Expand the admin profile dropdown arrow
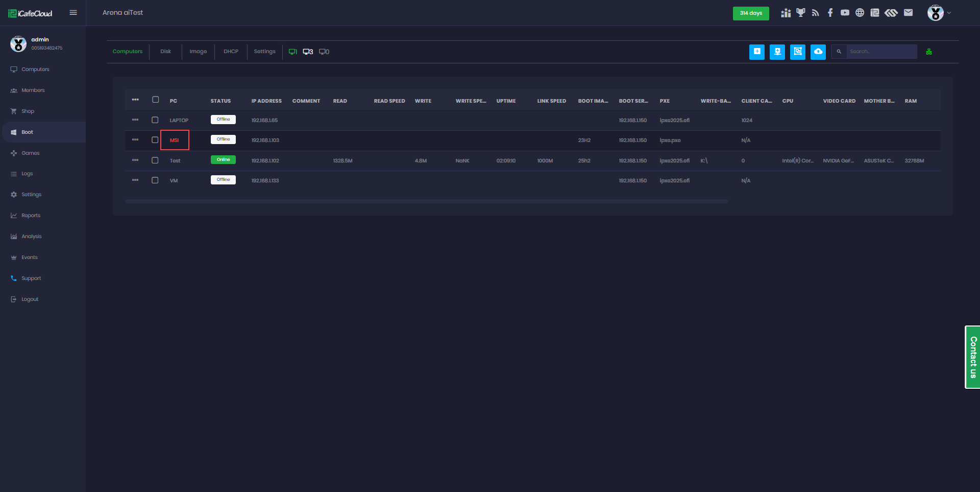Image resolution: width=980 pixels, height=492 pixels. pyautogui.click(x=949, y=13)
